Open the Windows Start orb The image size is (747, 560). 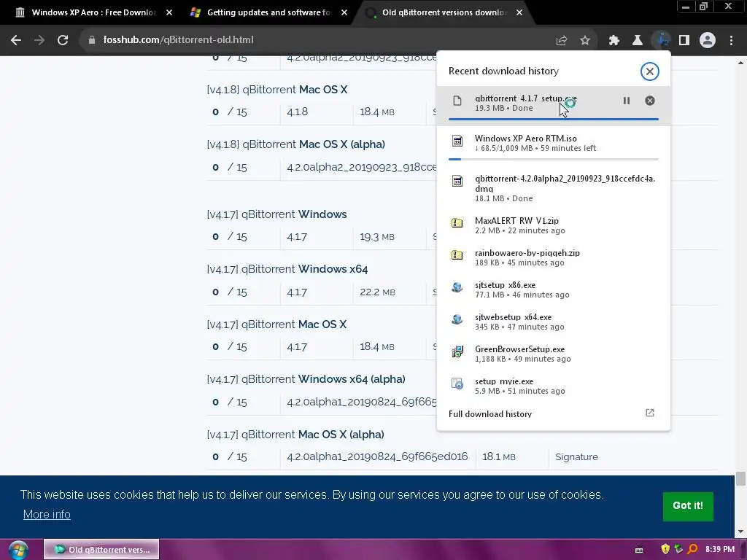click(18, 550)
